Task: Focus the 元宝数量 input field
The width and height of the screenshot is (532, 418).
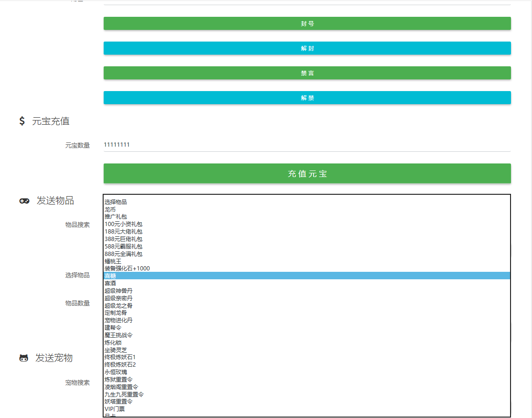Action: (307, 145)
